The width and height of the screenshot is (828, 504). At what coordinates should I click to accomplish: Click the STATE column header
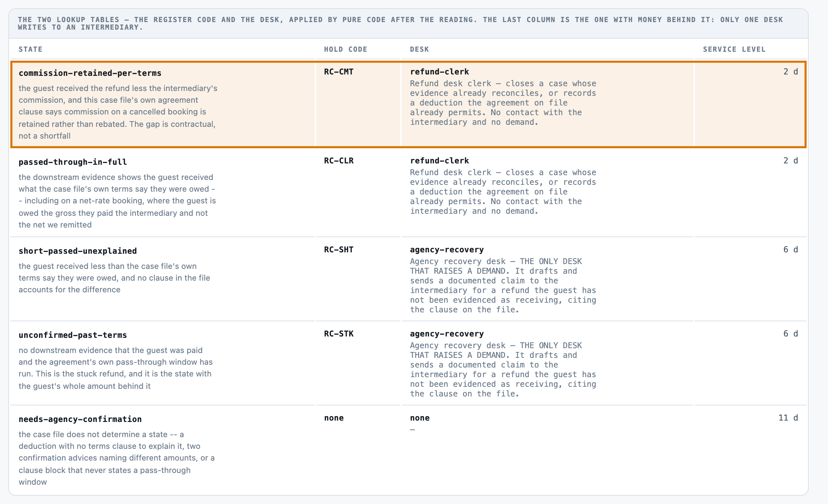coord(31,49)
